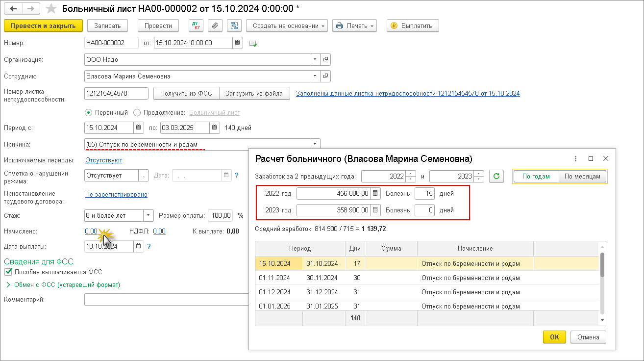Adjust the first year 2022 stepper
The width and height of the screenshot is (644, 361).
411,176
